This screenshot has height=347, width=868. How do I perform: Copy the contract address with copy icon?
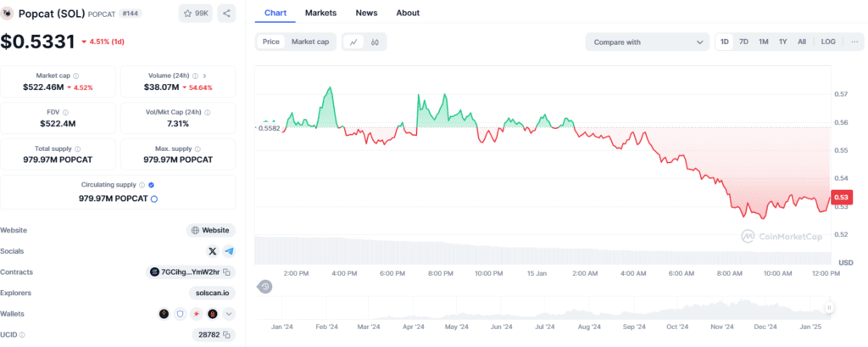pyautogui.click(x=227, y=272)
